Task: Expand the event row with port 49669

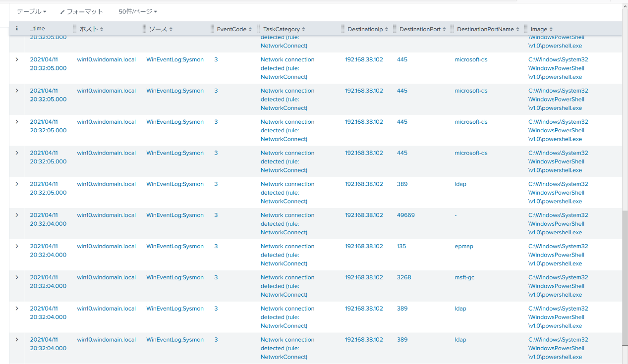Action: click(x=17, y=215)
